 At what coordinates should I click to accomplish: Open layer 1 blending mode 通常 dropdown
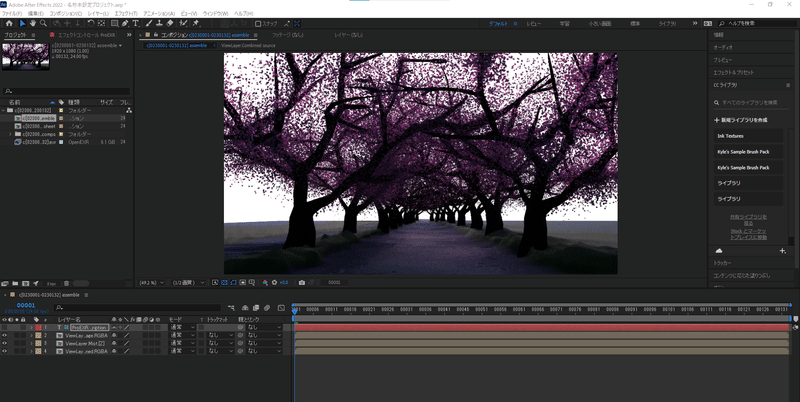coord(181,327)
